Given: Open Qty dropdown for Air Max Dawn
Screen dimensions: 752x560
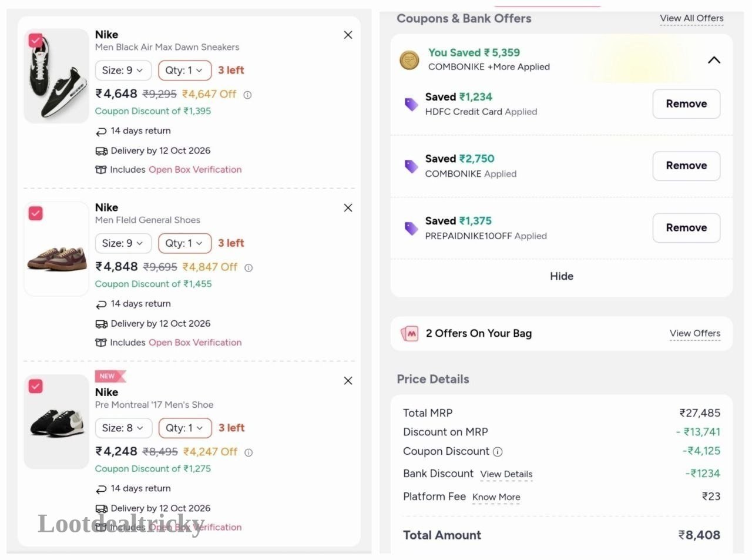Looking at the screenshot, I should click(184, 71).
